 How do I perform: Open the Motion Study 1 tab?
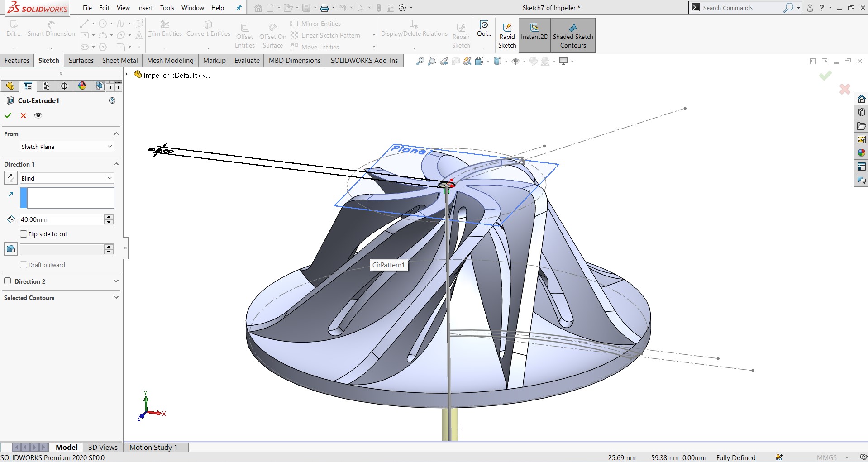pos(153,447)
